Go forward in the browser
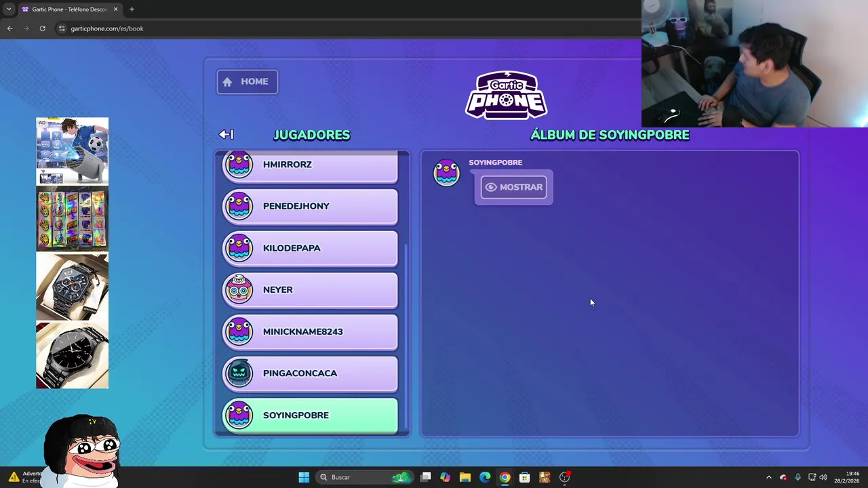The width and height of the screenshot is (868, 488). coord(26,28)
